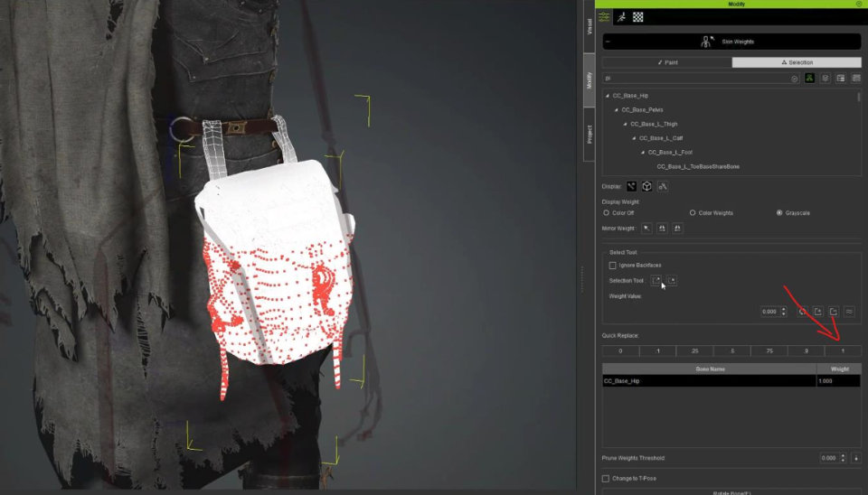Toggle the bone display icon next to Display
Image resolution: width=868 pixels, height=495 pixels.
click(x=631, y=186)
